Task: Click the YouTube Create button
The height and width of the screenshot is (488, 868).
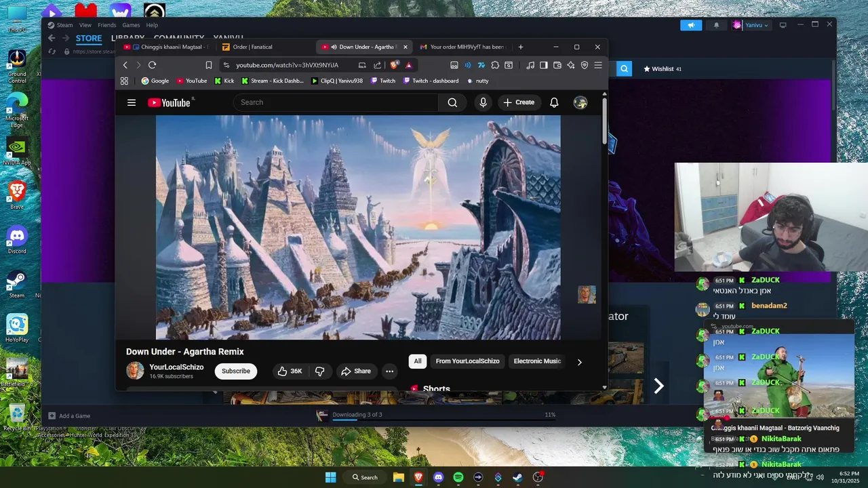Action: pyautogui.click(x=519, y=102)
